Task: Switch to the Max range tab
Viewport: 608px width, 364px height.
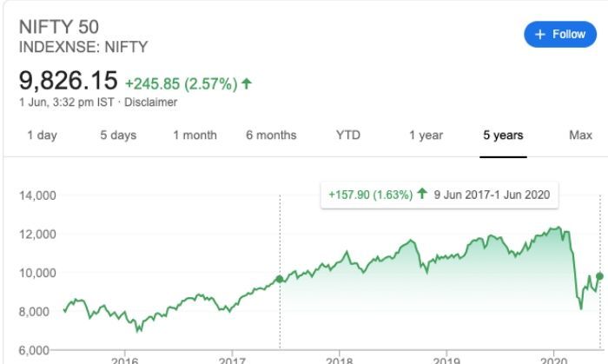Action: (580, 135)
